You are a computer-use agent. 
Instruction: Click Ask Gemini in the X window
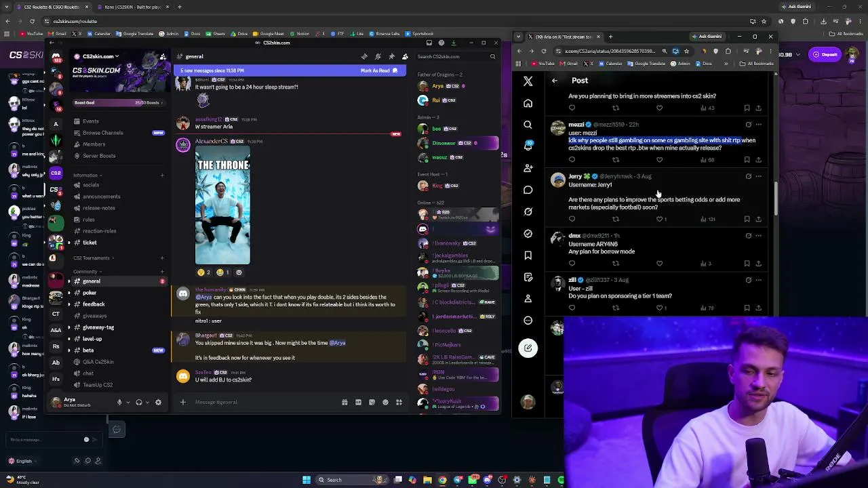point(707,37)
